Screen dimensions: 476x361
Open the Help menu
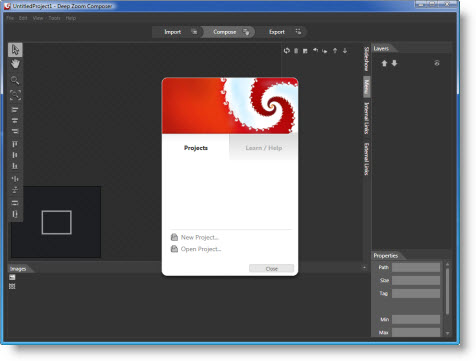tap(71, 18)
